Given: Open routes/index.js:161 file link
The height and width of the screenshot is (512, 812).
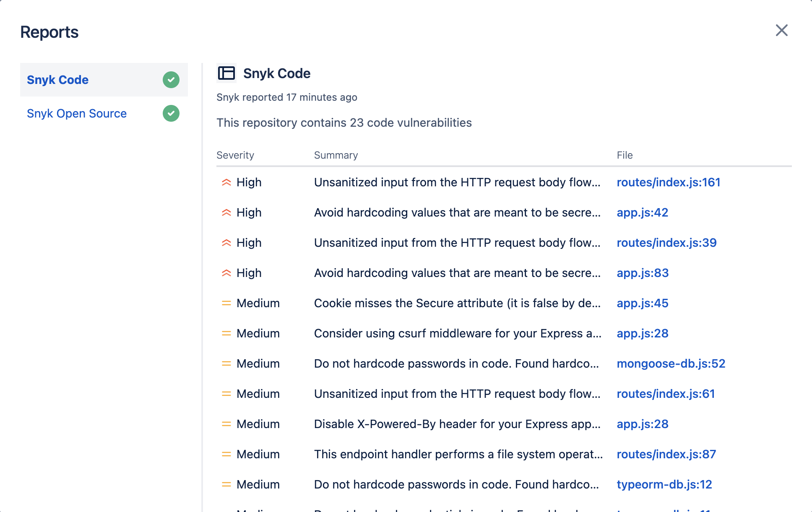Looking at the screenshot, I should pyautogui.click(x=668, y=182).
